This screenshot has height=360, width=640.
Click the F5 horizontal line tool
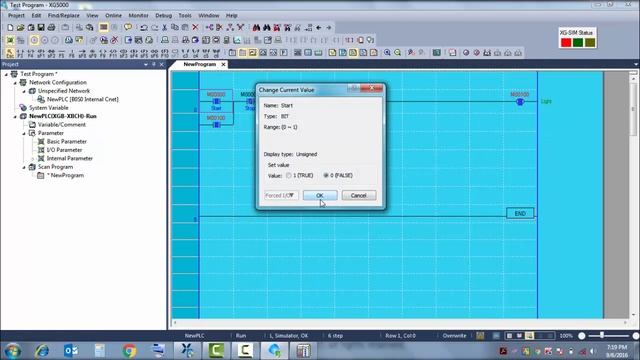62,53
